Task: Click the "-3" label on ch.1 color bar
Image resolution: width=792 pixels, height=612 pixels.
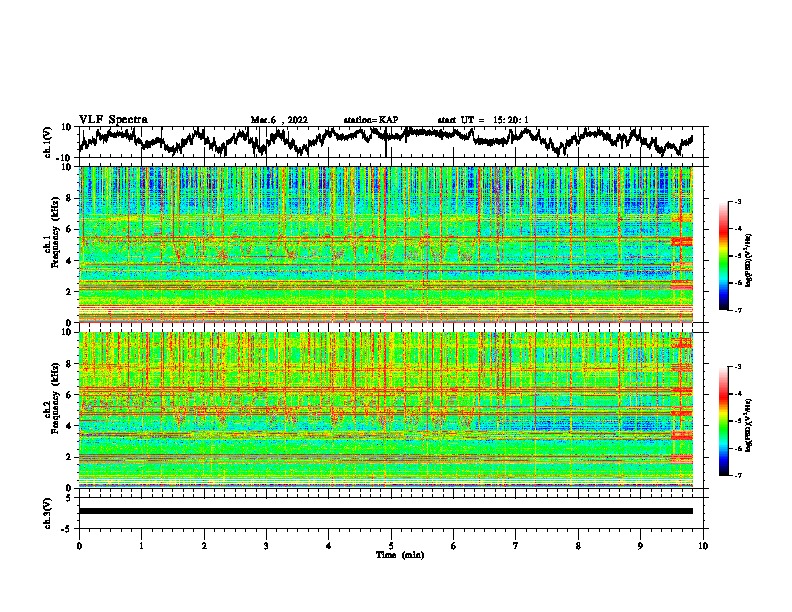Action: coord(738,201)
